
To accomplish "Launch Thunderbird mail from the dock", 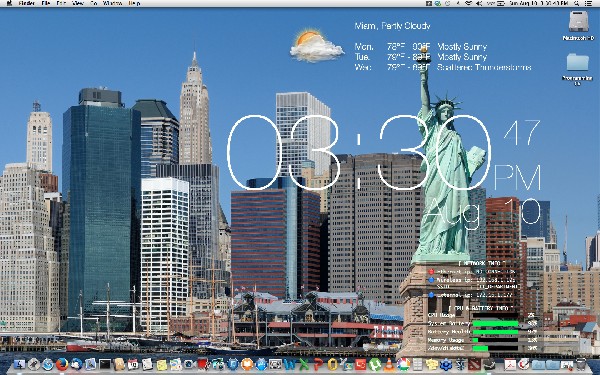I will [x=77, y=364].
